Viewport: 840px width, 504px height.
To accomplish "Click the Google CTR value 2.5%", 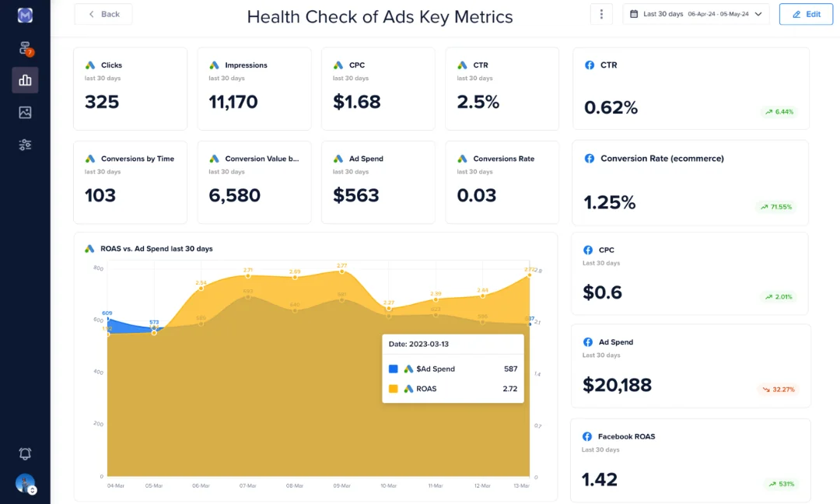I will click(478, 102).
